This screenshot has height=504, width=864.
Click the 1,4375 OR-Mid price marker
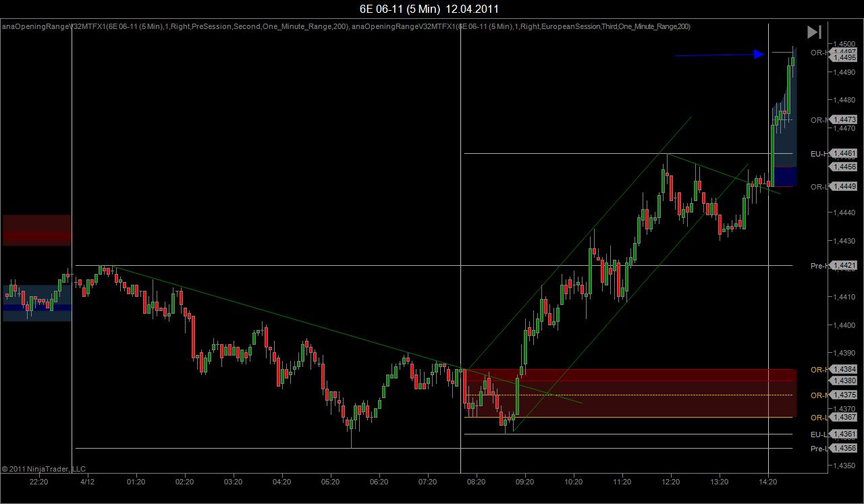tap(844, 395)
